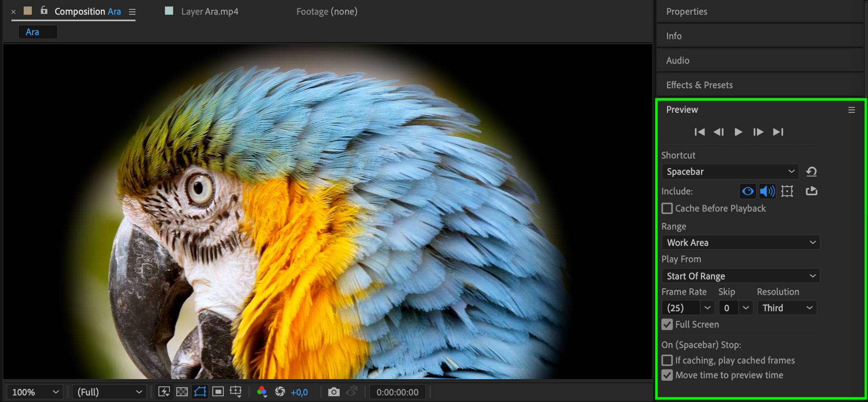868x402 pixels.
Task: Jump to first frame in Preview
Action: [699, 132]
